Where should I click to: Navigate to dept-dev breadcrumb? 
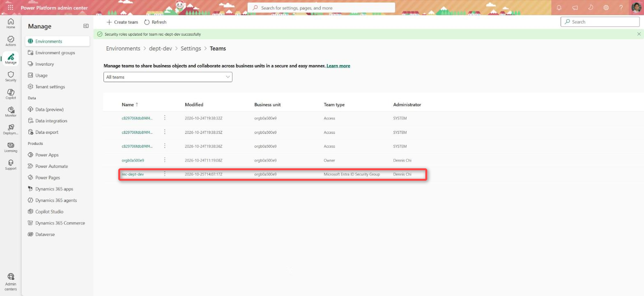(160, 48)
